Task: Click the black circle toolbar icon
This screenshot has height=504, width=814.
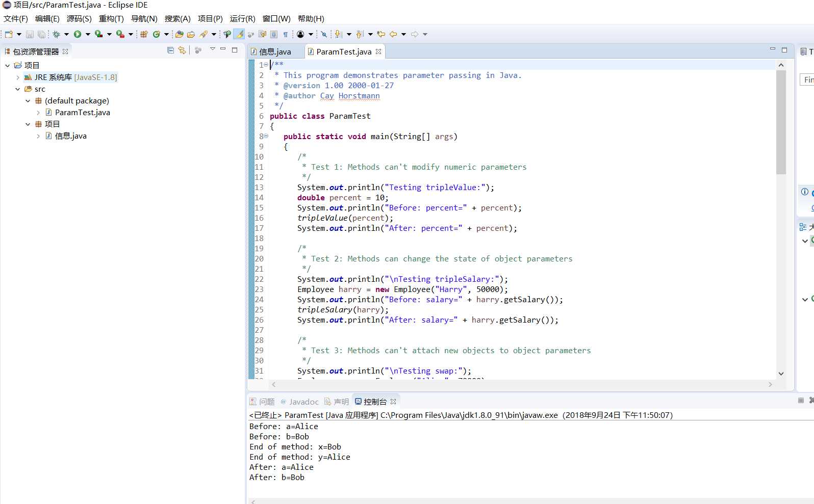Action: 300,34
